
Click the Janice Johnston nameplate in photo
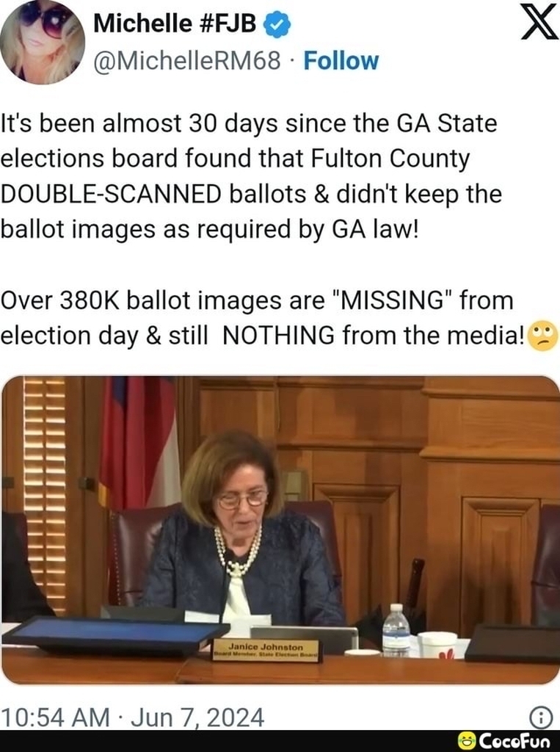pyautogui.click(x=266, y=651)
